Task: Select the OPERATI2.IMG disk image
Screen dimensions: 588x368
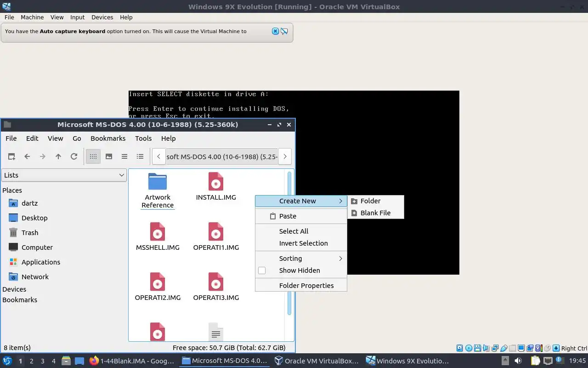Action: (x=158, y=287)
